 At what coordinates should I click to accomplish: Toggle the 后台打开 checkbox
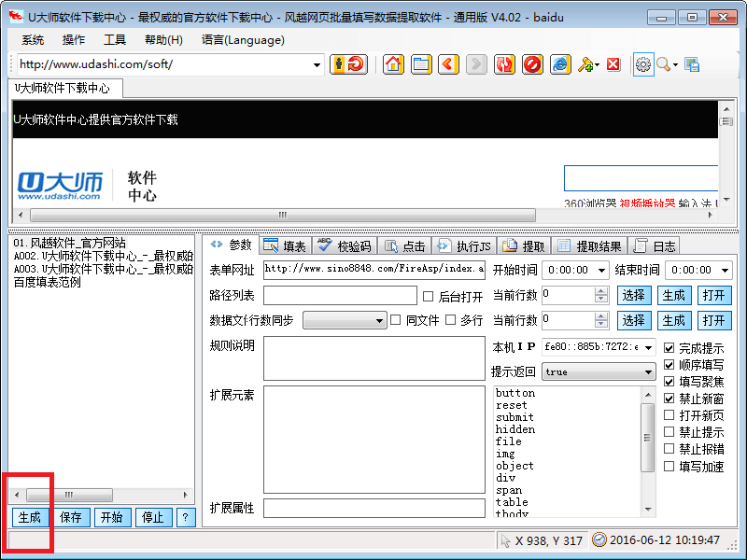429,297
